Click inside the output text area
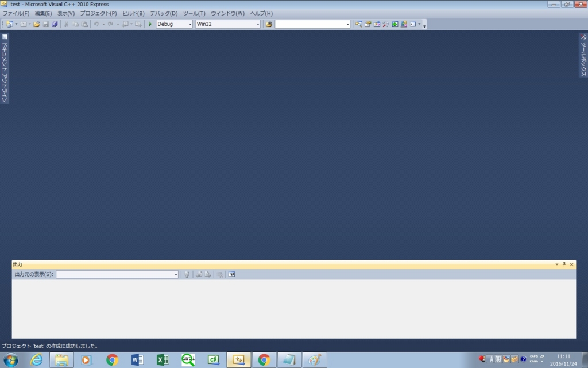 point(293,309)
